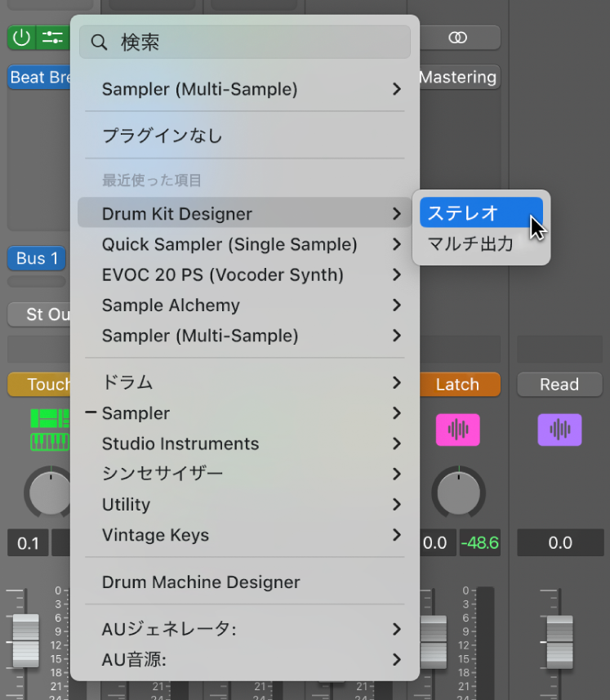This screenshot has height=700, width=610.
Task: Toggle the green channel power button
Action: [x=21, y=38]
